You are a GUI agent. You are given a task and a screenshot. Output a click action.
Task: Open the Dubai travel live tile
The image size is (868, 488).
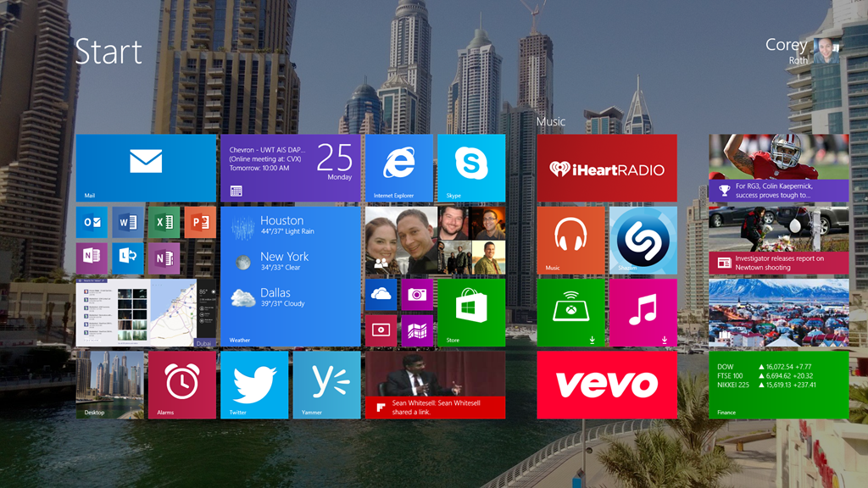146,313
